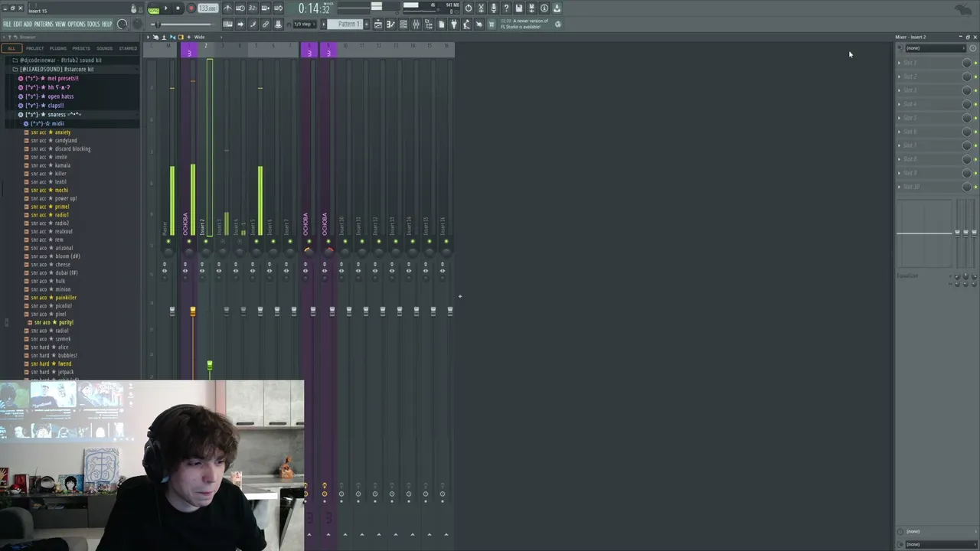Open the PATTERNS menu
The image size is (980, 551).
(x=44, y=24)
